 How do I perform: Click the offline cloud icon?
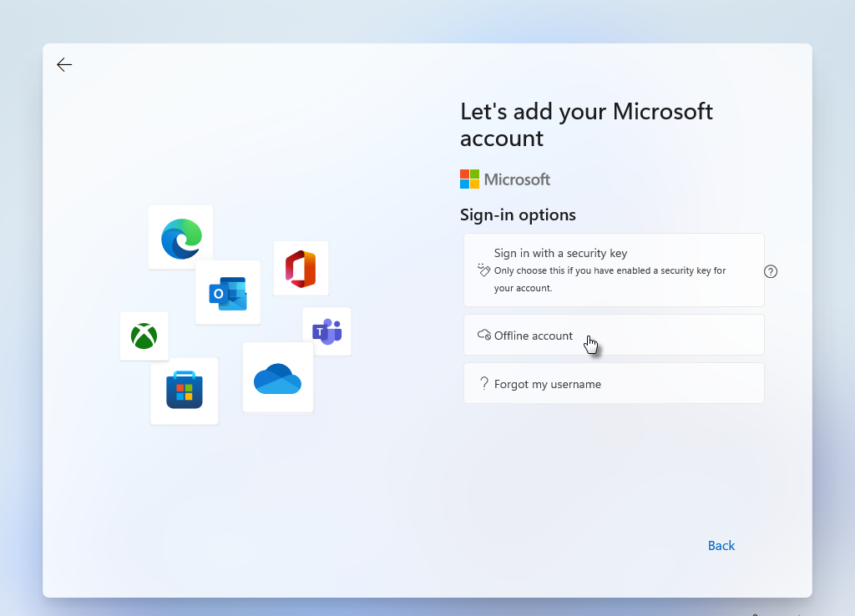(484, 335)
